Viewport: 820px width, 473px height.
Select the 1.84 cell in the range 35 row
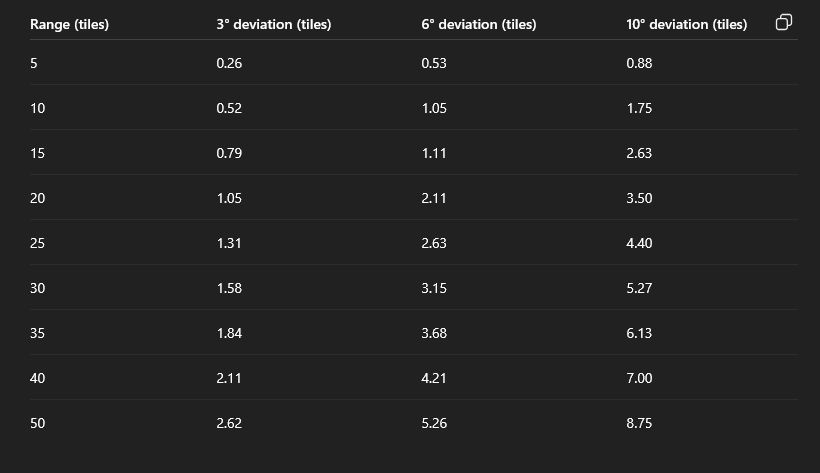(229, 333)
